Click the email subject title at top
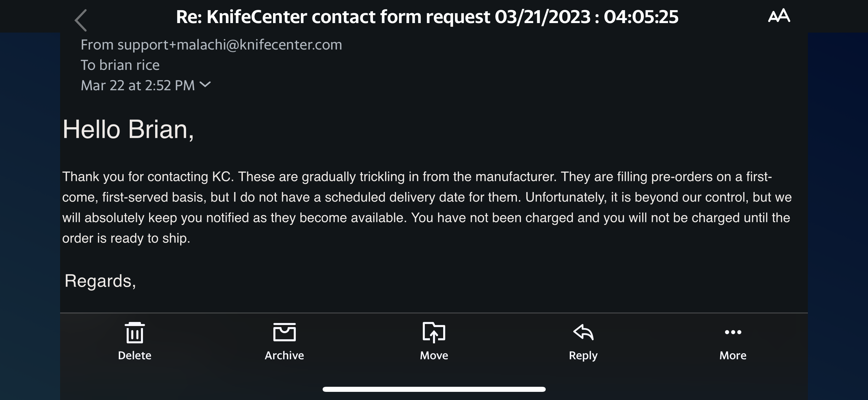Image resolution: width=868 pixels, height=400 pixels. pyautogui.click(x=427, y=17)
